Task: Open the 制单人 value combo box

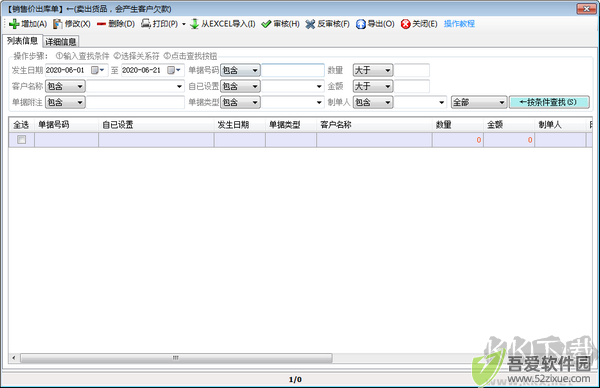Action: click(420, 102)
